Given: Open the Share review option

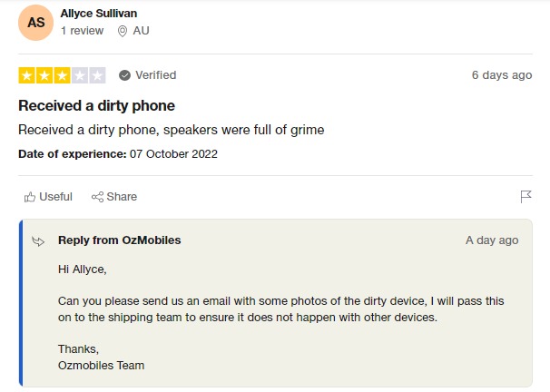Looking at the screenshot, I should pos(114,197).
